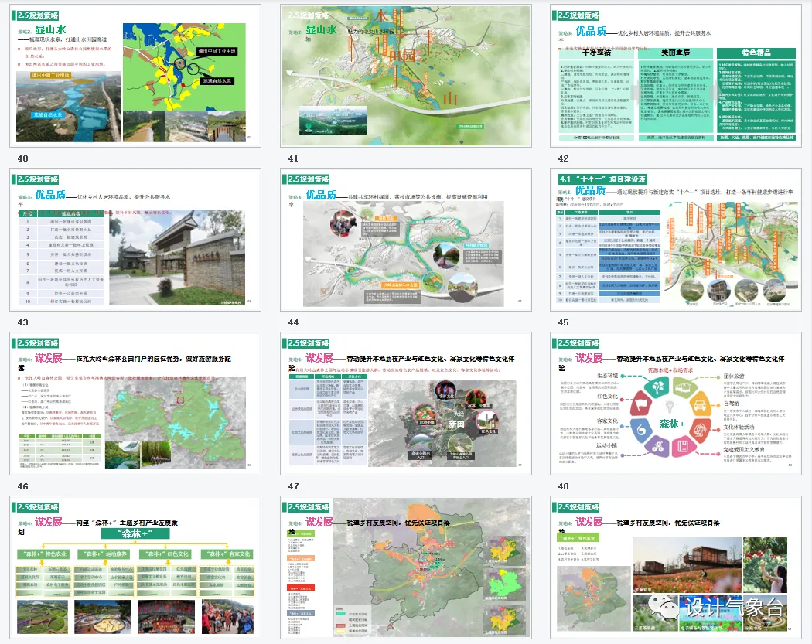Viewport: 812px width, 644px height.
Task: Select the flower field photos slide, last in the bottom row
Action: click(676, 567)
